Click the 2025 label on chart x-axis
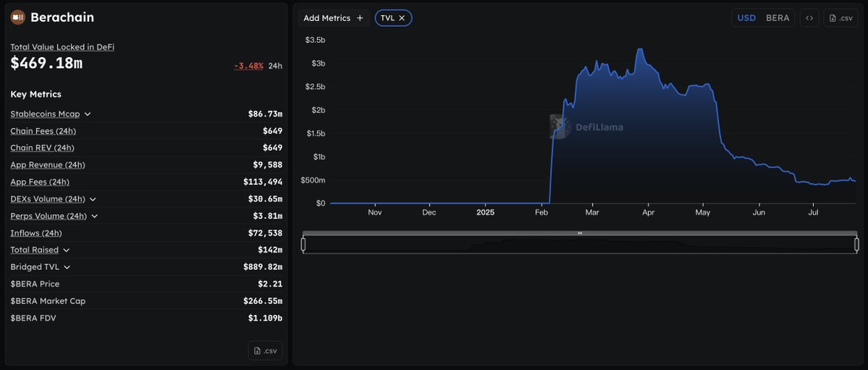Image resolution: width=868 pixels, height=370 pixels. (x=486, y=212)
